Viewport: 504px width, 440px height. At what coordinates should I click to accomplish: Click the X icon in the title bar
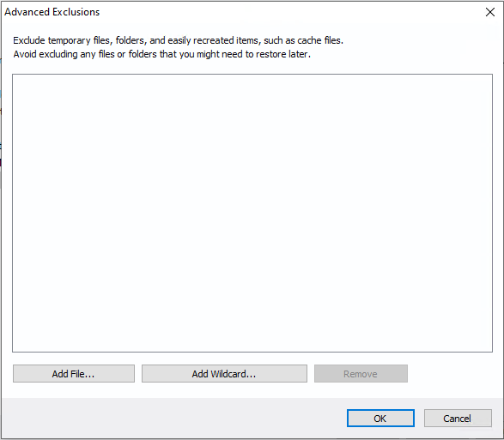490,12
